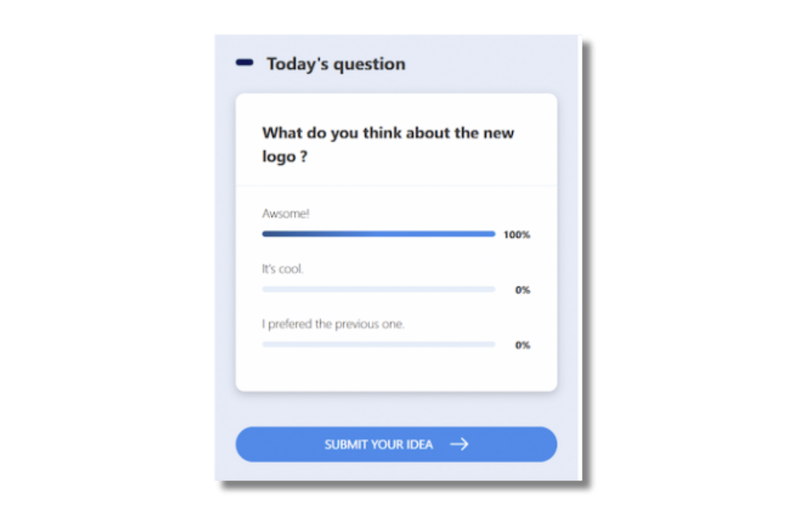The height and width of the screenshot is (531, 812).
Task: Click the dark dash icon beside Today's question
Action: [243, 64]
